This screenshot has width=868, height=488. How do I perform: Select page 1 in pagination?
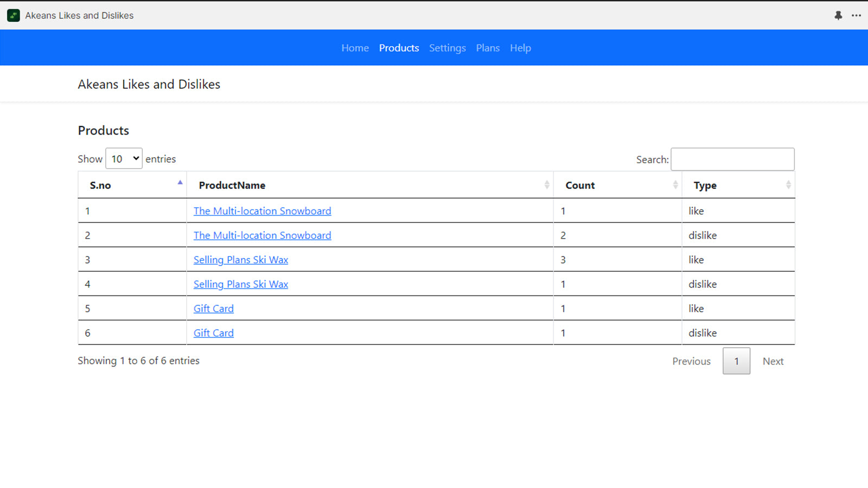point(736,361)
